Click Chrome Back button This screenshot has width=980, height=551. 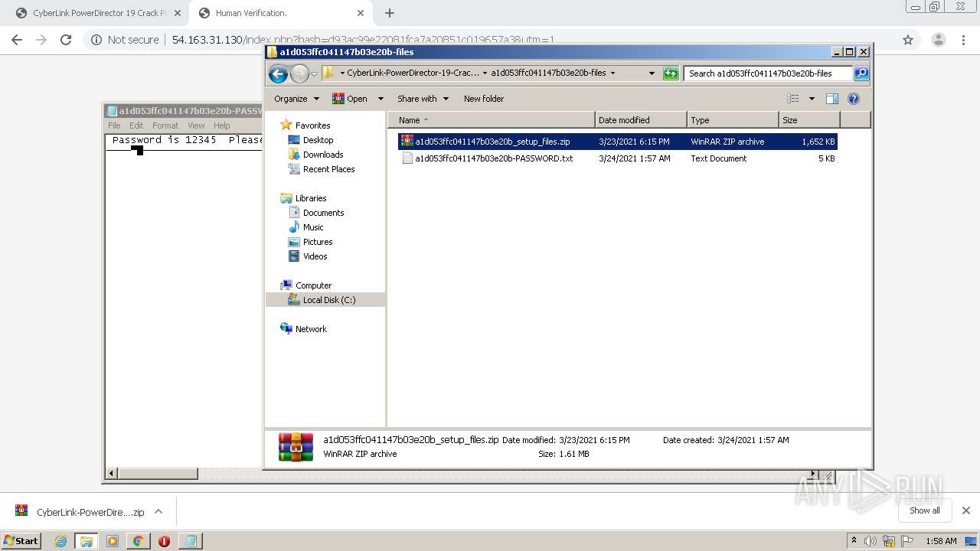point(17,40)
